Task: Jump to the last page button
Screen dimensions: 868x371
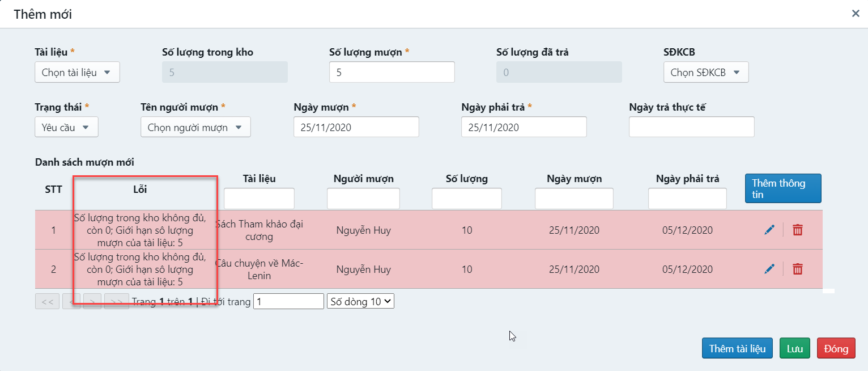Action: pyautogui.click(x=117, y=302)
